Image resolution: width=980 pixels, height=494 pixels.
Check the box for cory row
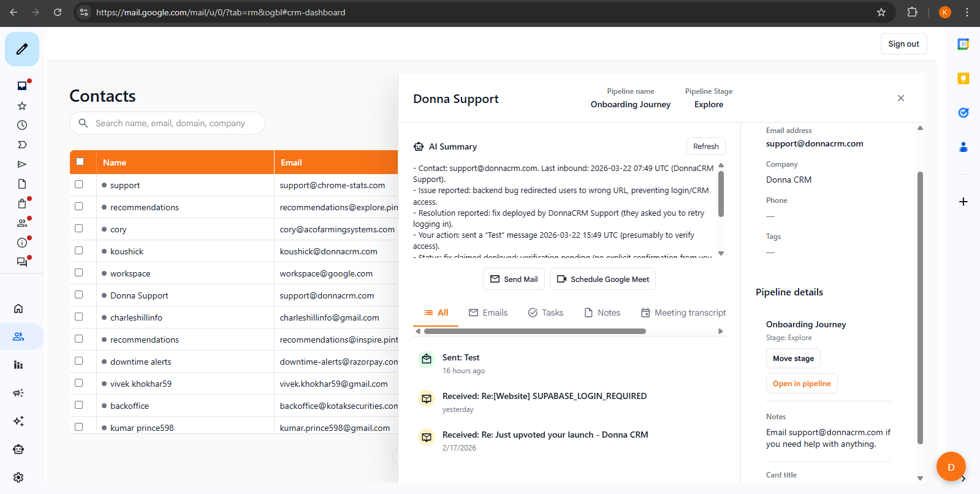point(78,229)
